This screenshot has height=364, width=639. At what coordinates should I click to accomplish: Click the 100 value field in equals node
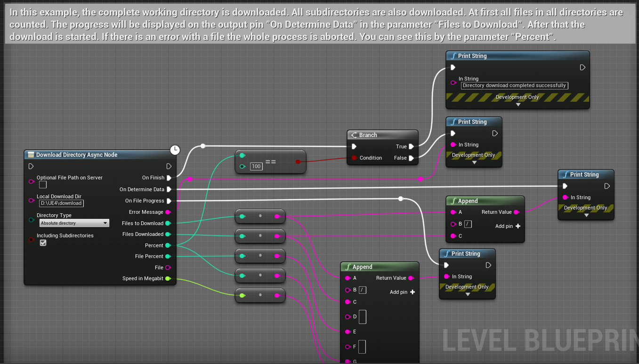tap(256, 166)
